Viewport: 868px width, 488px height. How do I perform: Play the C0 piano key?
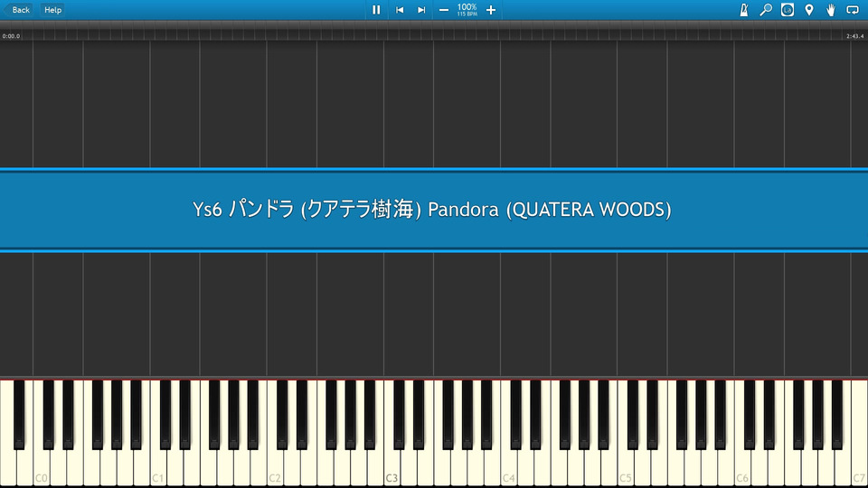(42, 467)
